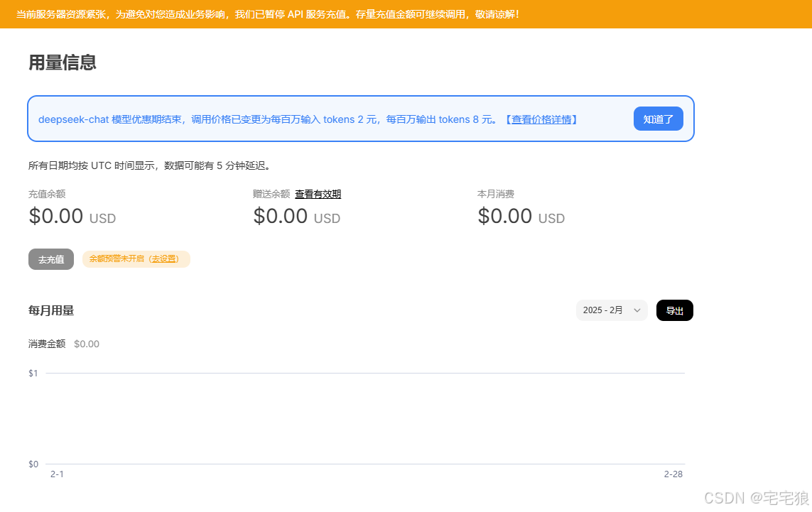Screen dimensions: 812x512
Task: Click the orange server resource warning banner text
Action: click(x=268, y=14)
